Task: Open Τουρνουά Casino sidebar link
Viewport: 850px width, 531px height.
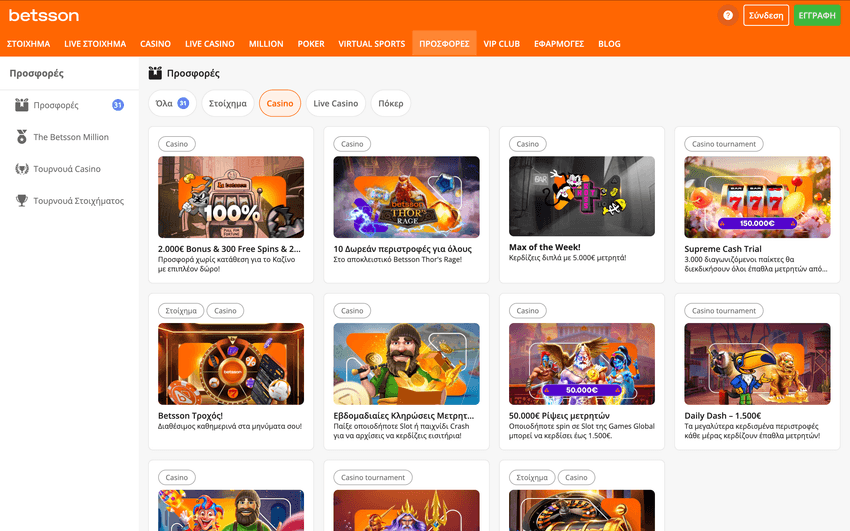Action: click(69, 169)
